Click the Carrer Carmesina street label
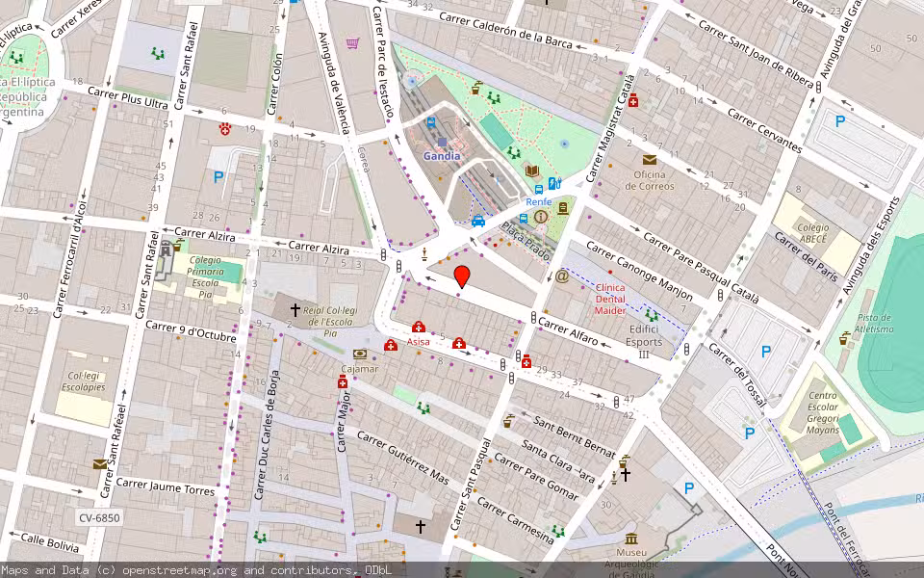The height and width of the screenshot is (578, 924). point(515,521)
